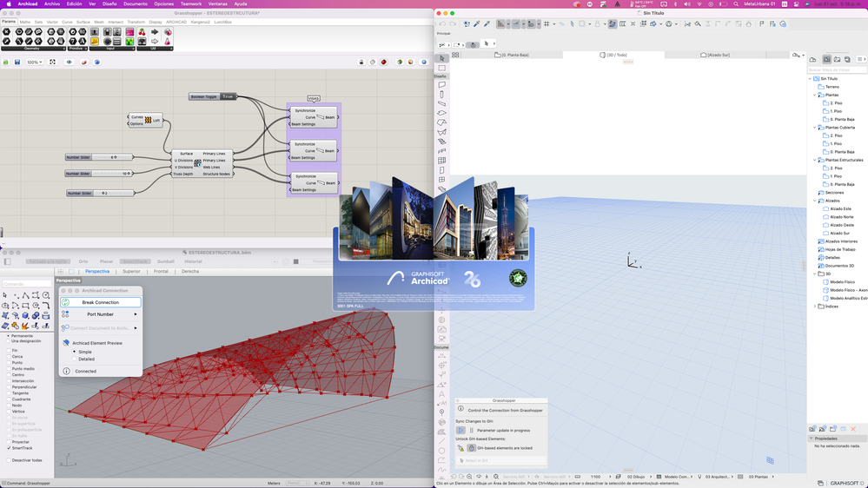Click the Break Connection button

[101, 302]
